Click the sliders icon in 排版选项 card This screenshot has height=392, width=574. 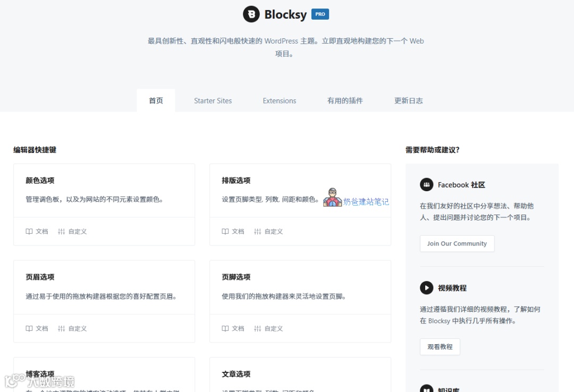click(257, 231)
